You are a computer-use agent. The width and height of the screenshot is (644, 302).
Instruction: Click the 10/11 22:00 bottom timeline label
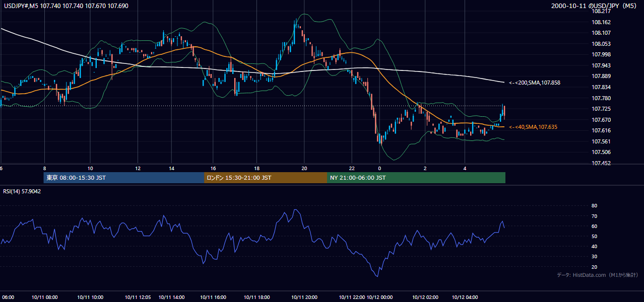[352, 297]
